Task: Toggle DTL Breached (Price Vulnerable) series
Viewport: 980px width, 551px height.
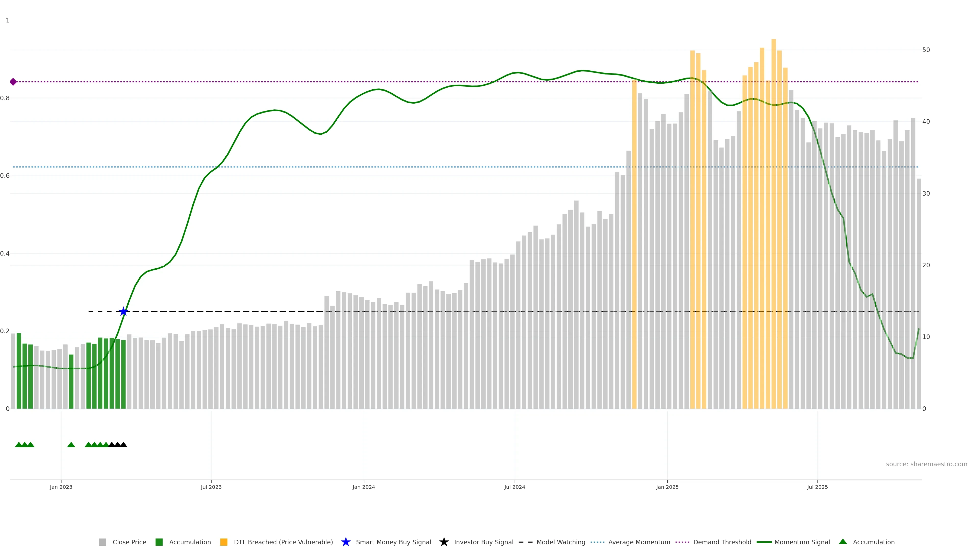Action: click(283, 542)
